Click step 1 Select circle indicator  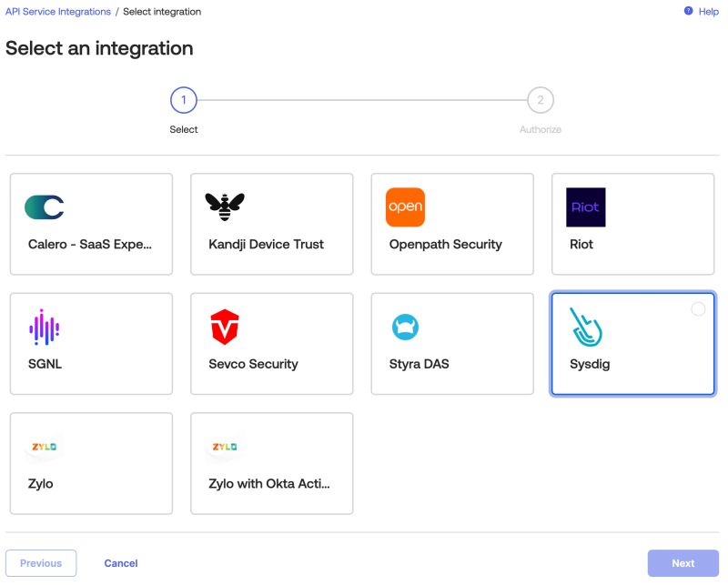(x=183, y=102)
